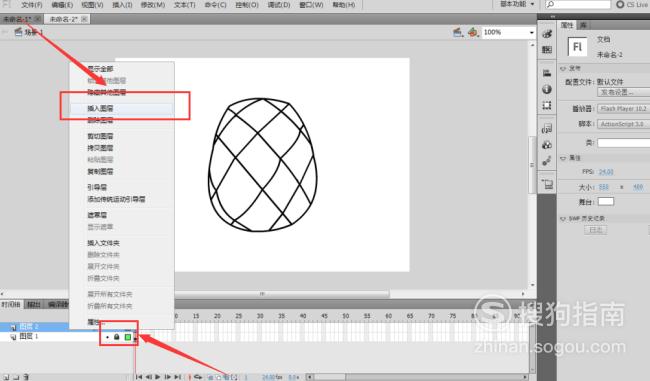This screenshot has height=381, width=650.
Task: Open the 基本功能 workspace dropdown
Action: [x=517, y=4]
